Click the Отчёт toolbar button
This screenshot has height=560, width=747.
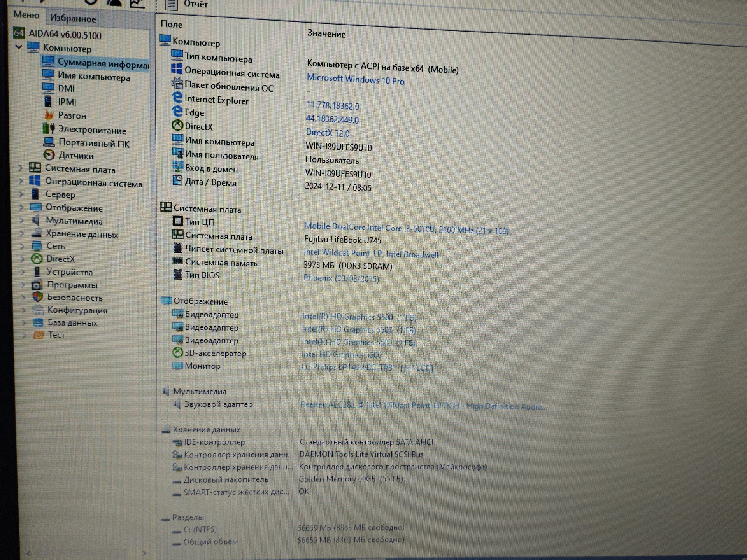pyautogui.click(x=186, y=4)
